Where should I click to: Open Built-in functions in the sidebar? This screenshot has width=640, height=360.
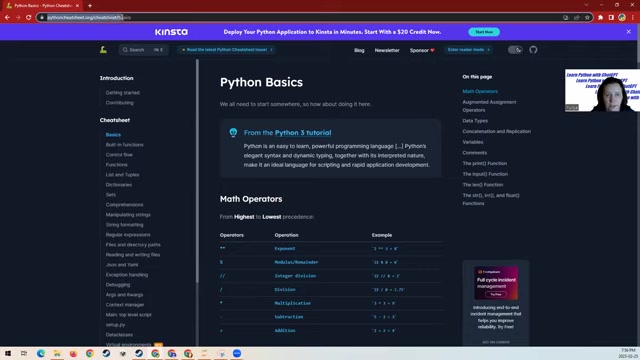[x=124, y=145]
